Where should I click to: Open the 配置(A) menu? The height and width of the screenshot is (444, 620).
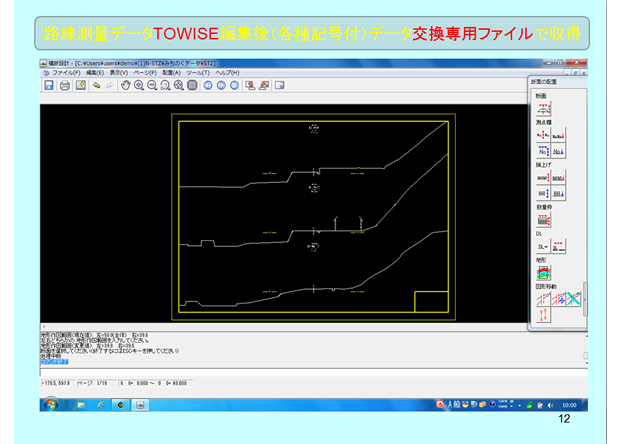[172, 73]
